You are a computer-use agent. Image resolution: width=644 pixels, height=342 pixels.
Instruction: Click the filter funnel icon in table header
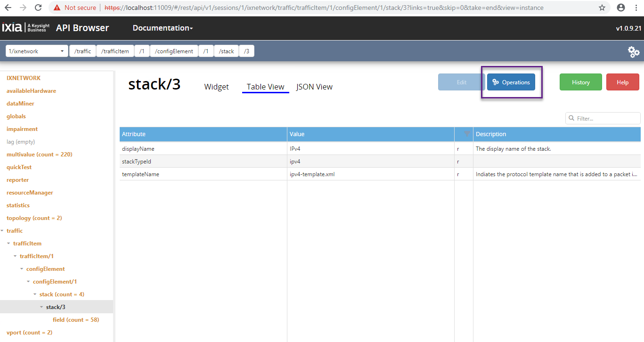coord(466,134)
